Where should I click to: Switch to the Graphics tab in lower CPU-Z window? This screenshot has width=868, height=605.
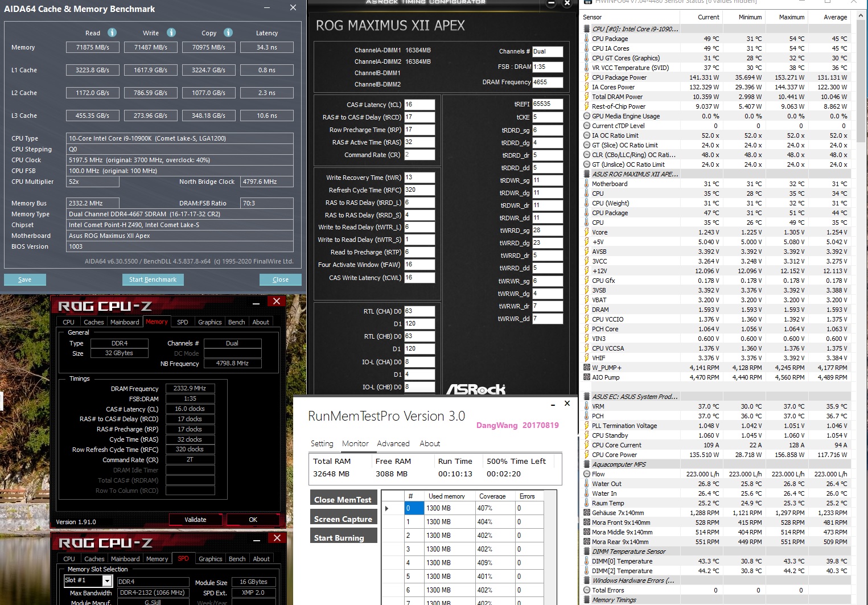point(211,559)
